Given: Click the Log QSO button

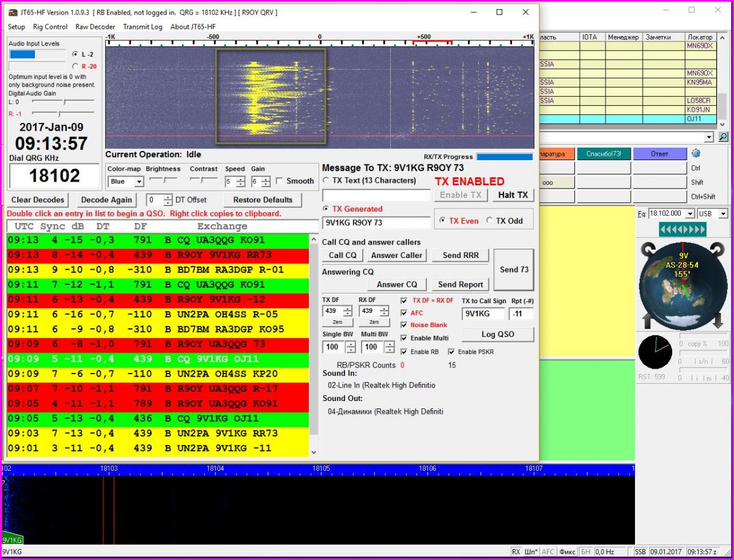Looking at the screenshot, I should 497,334.
